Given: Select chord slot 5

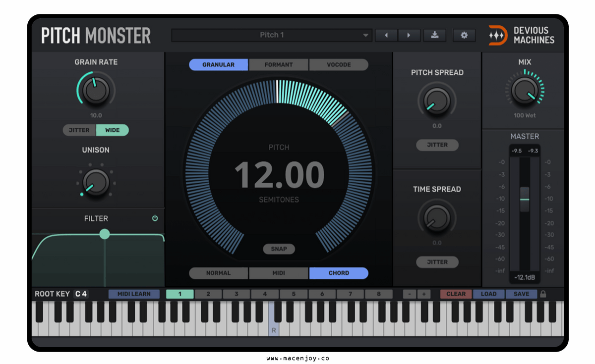Looking at the screenshot, I should [x=293, y=294].
